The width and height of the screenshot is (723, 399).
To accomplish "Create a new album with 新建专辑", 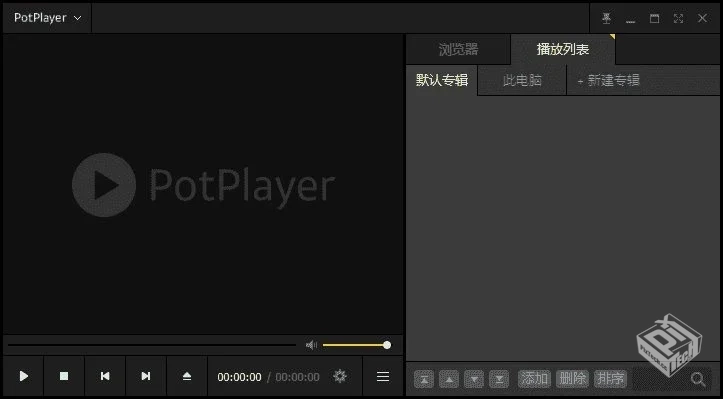I will 608,81.
